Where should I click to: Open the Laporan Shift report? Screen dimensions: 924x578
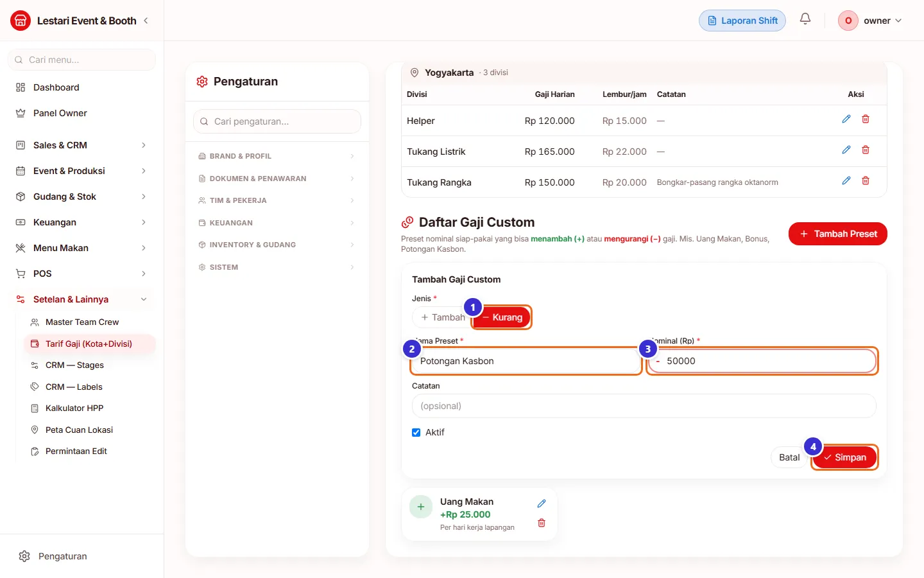(742, 21)
